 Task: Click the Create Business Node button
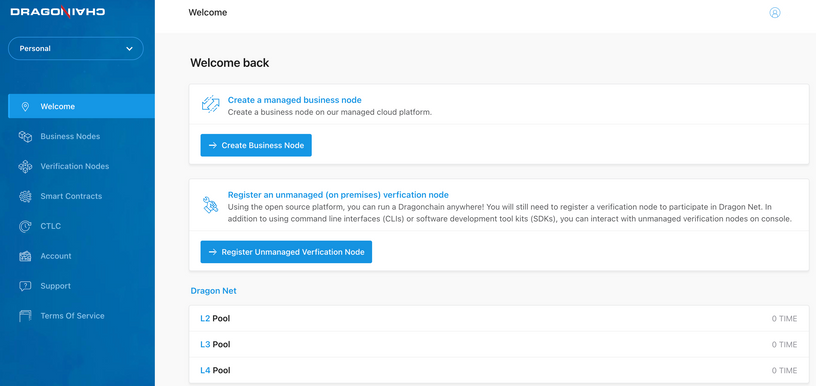tap(256, 145)
